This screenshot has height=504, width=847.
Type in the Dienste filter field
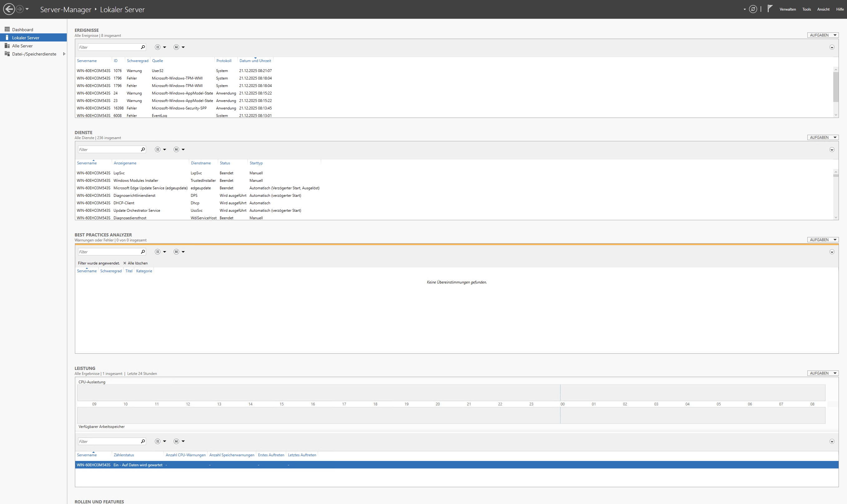[109, 149]
